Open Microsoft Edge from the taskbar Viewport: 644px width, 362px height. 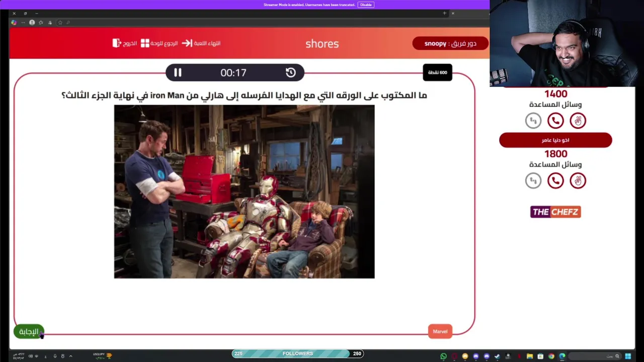[562, 356]
